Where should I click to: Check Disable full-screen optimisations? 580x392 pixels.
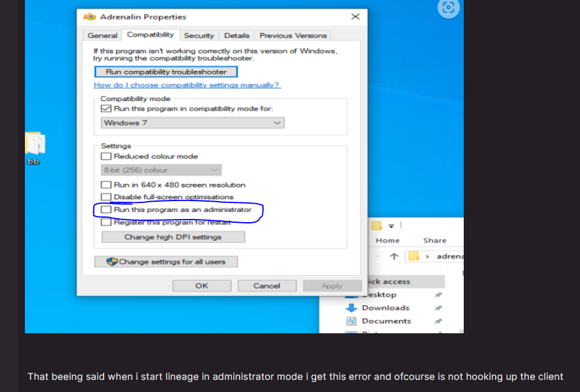[106, 197]
